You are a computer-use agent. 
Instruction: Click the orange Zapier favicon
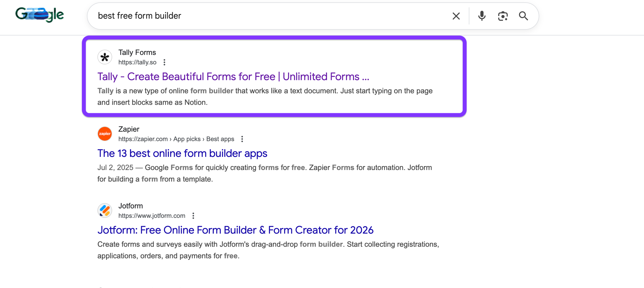[105, 134]
